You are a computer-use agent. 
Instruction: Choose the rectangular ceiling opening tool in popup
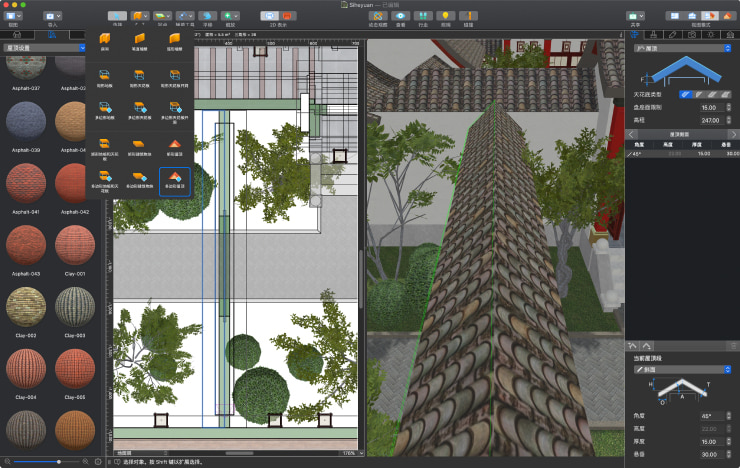click(175, 78)
